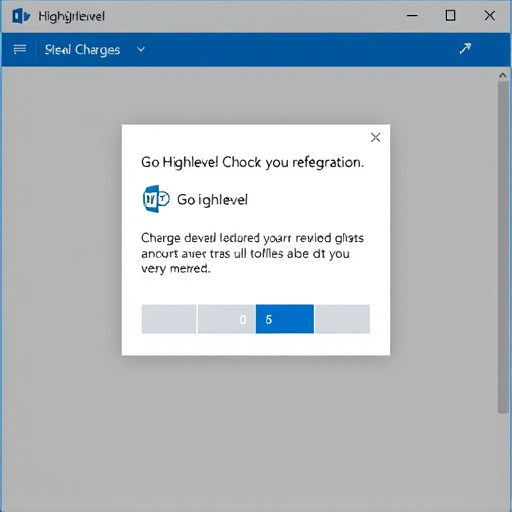Click the rightmost blank gray dialog button
Screen dimensions: 512x512
tap(342, 319)
